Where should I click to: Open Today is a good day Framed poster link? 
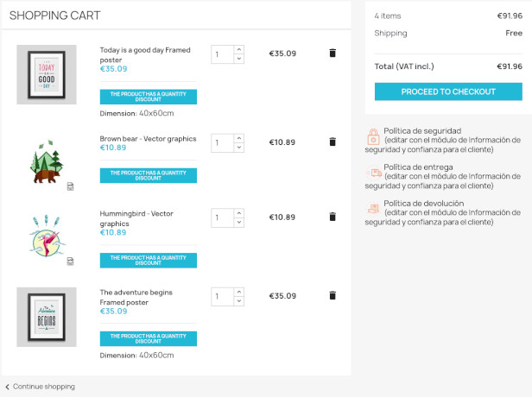pyautogui.click(x=145, y=55)
